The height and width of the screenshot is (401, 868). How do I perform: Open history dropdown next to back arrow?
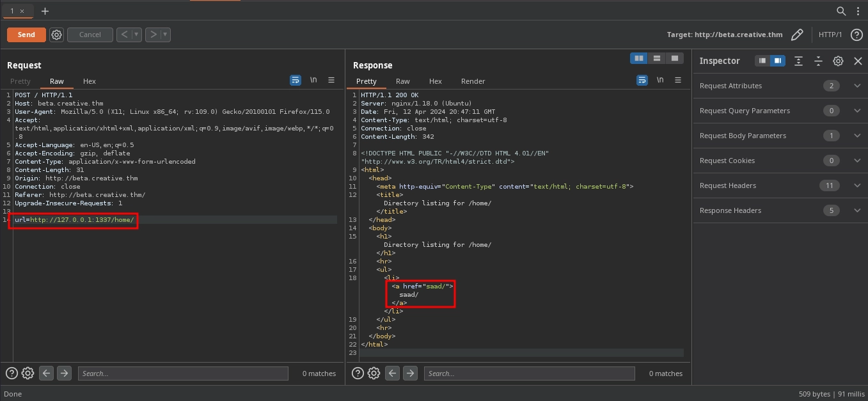pyautogui.click(x=137, y=35)
